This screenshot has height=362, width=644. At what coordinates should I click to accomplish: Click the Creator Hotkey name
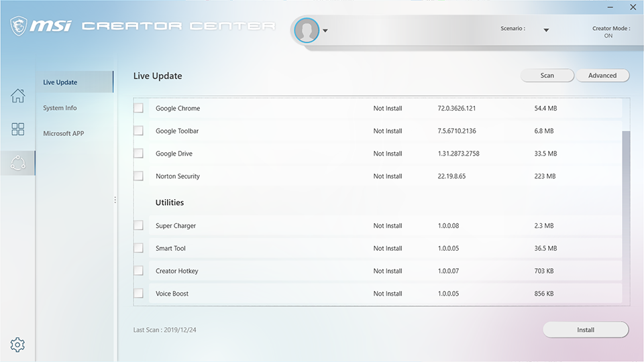pos(176,271)
